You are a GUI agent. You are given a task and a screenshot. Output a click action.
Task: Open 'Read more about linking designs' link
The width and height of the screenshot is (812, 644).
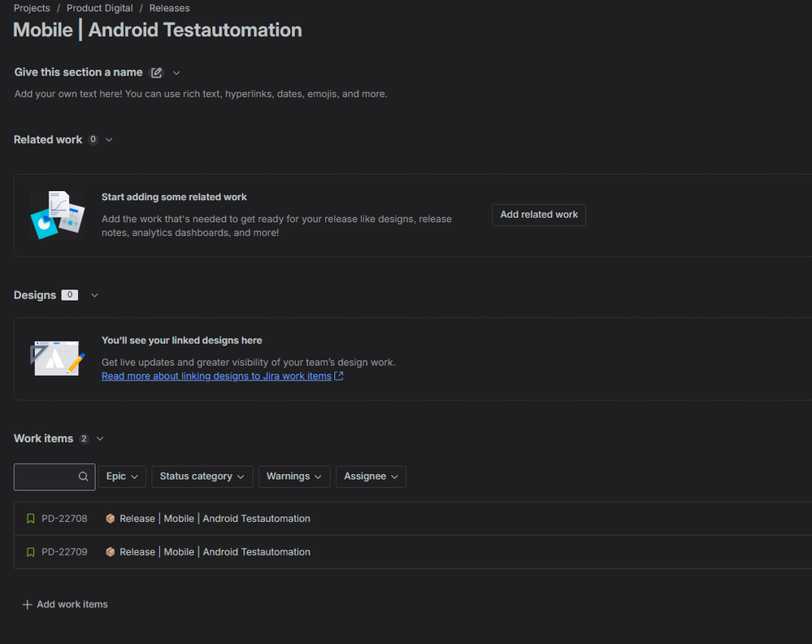click(x=216, y=376)
